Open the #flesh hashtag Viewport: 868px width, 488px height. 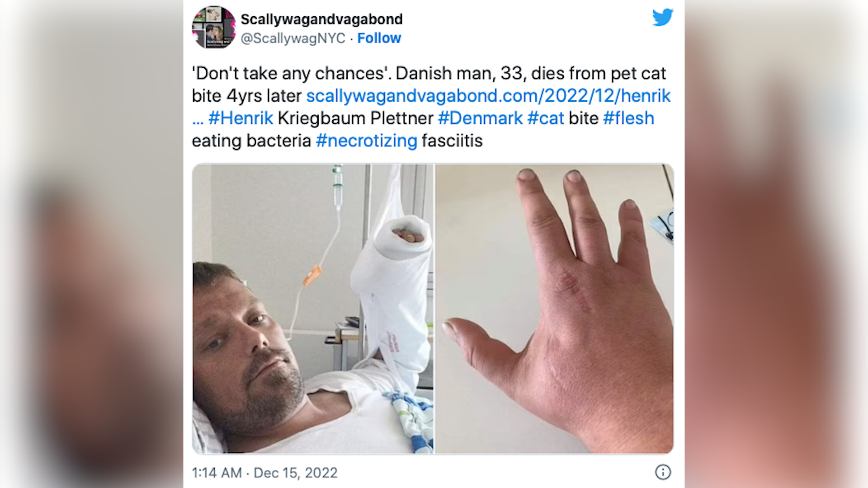[628, 118]
